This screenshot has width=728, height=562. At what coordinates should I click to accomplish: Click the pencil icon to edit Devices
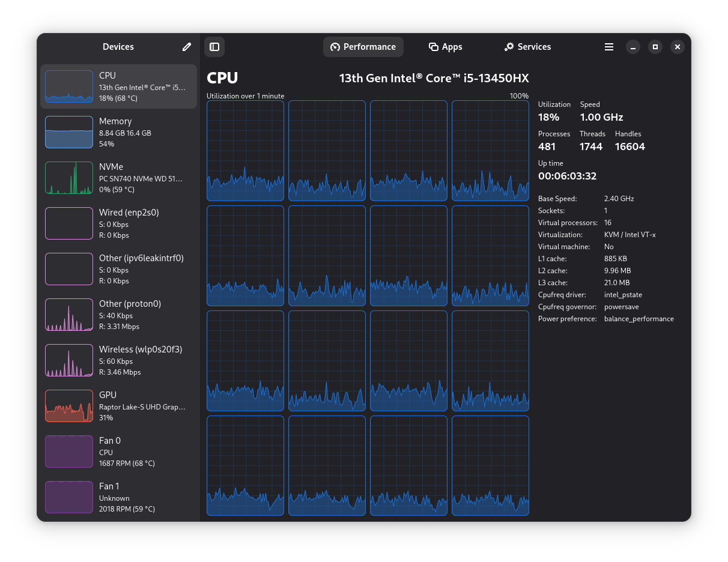point(186,46)
